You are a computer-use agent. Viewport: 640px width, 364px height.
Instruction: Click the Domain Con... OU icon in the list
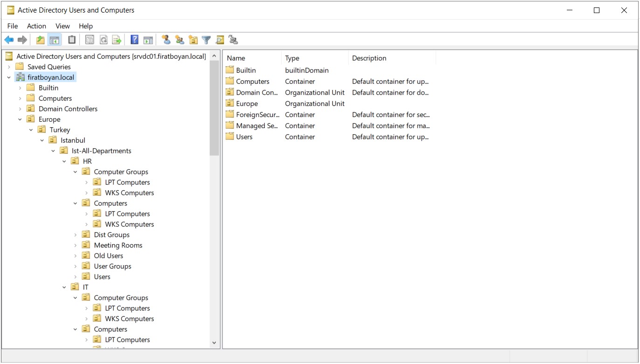(x=229, y=92)
